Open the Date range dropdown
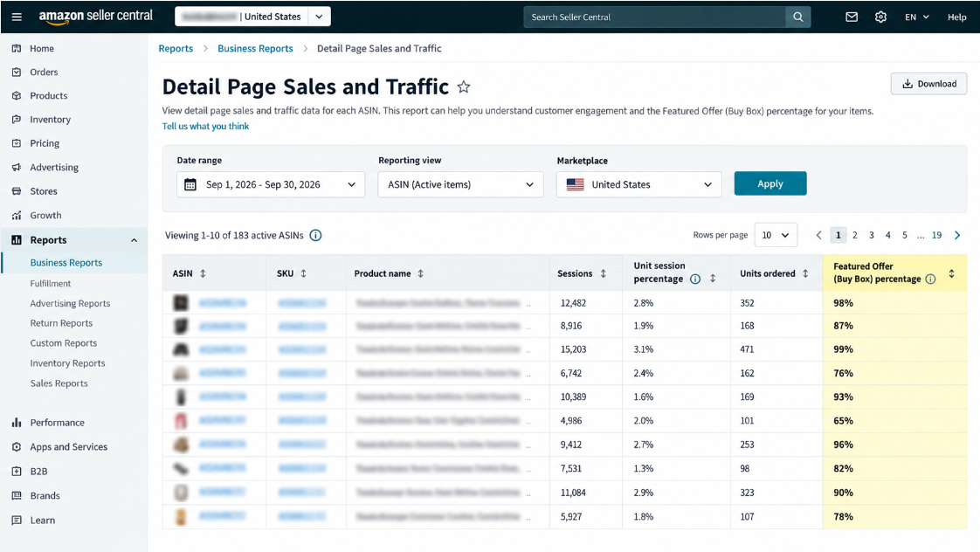 coord(271,184)
